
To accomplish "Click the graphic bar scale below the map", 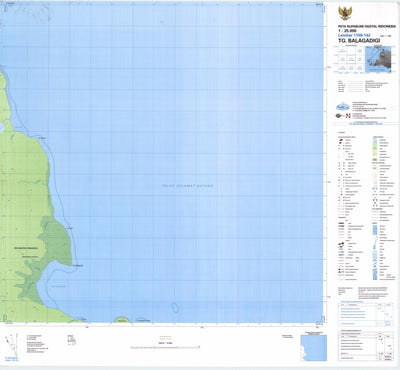I will [x=165, y=347].
